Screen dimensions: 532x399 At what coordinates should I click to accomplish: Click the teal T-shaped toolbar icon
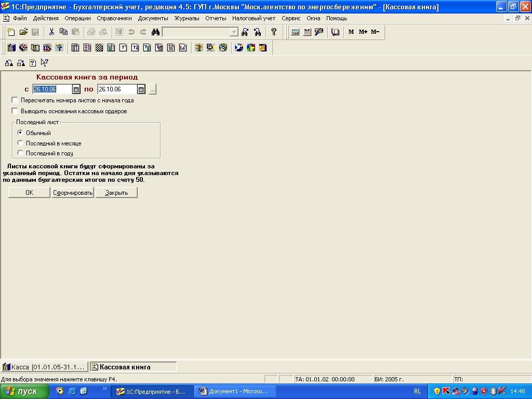click(x=59, y=48)
